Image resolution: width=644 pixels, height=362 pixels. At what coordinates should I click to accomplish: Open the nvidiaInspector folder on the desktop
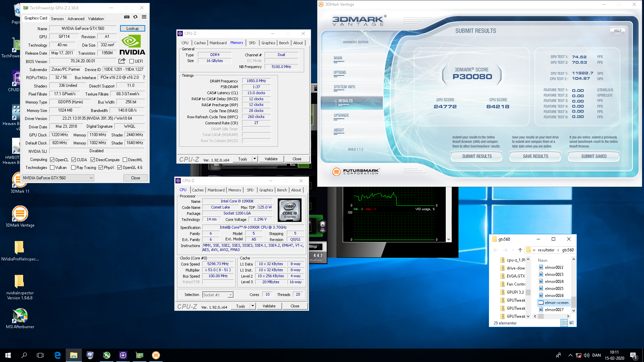click(20, 287)
